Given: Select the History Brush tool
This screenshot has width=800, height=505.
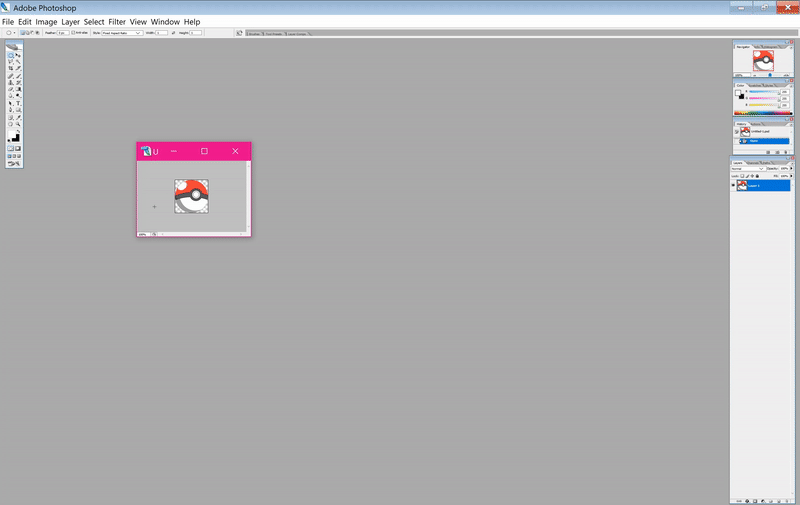Looking at the screenshot, I should pyautogui.click(x=18, y=82).
